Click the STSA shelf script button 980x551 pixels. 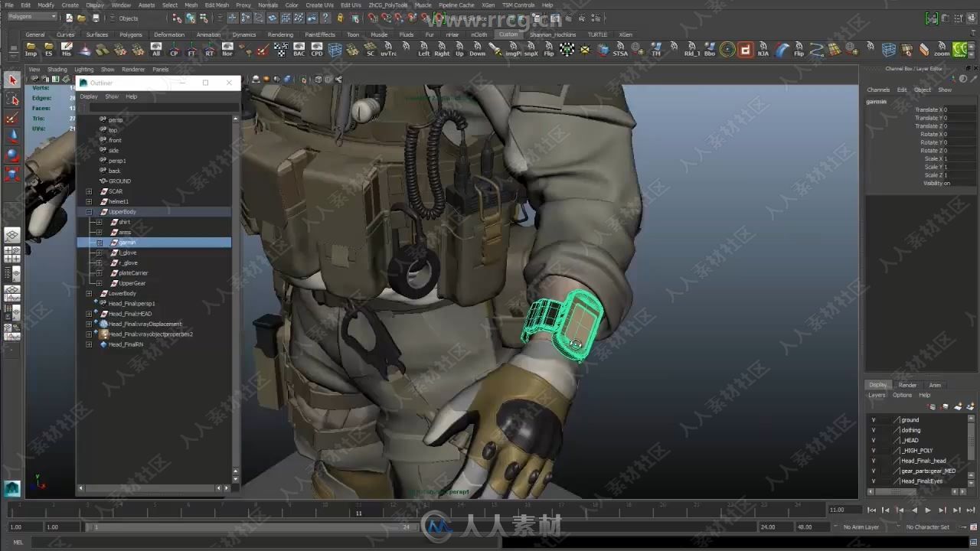coord(620,51)
